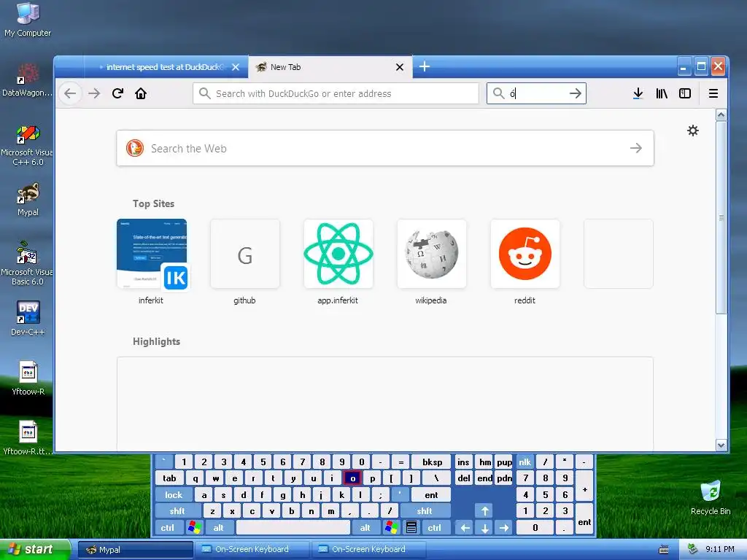Submit the Search the Web arrow
This screenshot has height=560, width=747.
636,148
